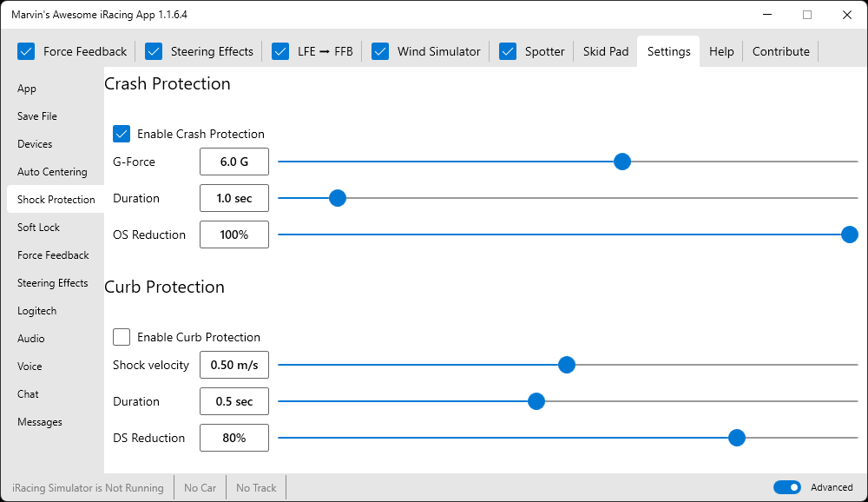
Task: Uncheck the Force Feedback tab checkbox
Action: click(26, 51)
